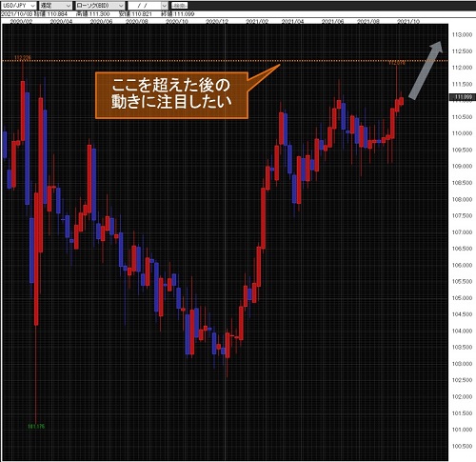476x462 pixels.
Task: Click the 113.000 price axis label
Action: coord(462,34)
